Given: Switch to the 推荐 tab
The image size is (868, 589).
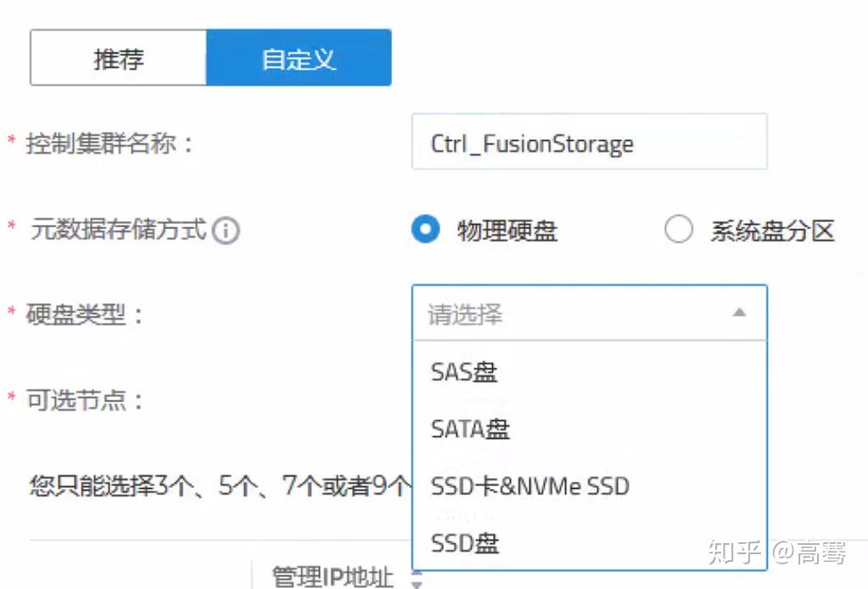Looking at the screenshot, I should [x=117, y=57].
